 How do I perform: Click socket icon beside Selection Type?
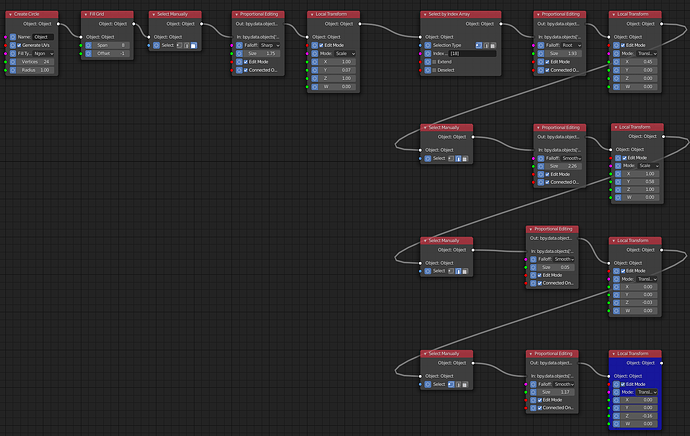pyautogui.click(x=428, y=45)
